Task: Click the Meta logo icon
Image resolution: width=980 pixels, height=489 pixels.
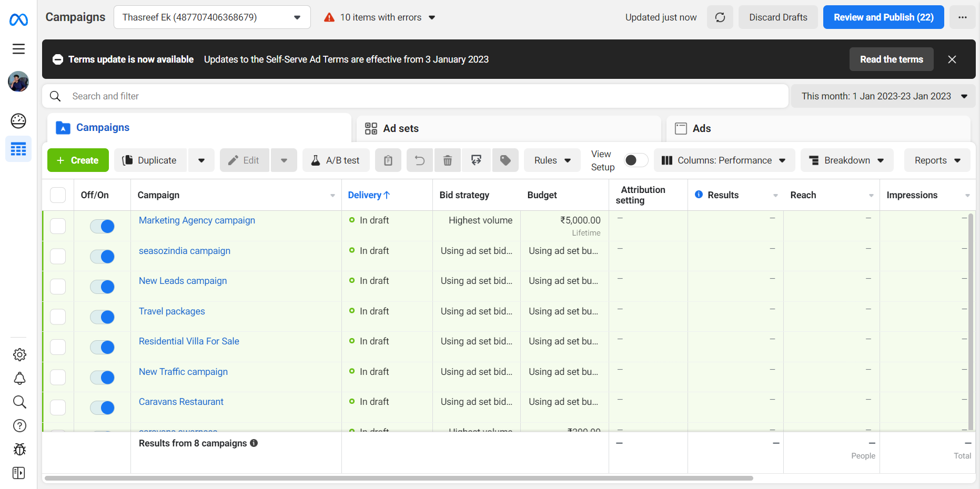Action: click(x=18, y=20)
